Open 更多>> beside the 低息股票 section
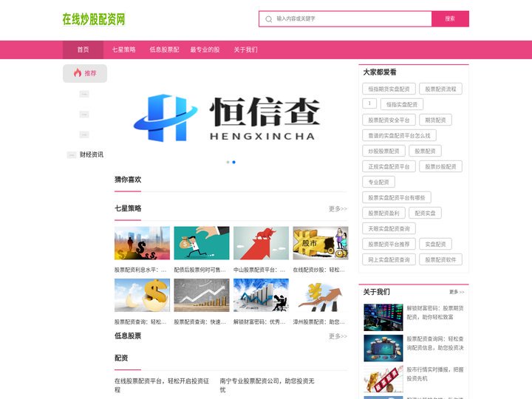This screenshot has height=399, width=532. (x=338, y=336)
